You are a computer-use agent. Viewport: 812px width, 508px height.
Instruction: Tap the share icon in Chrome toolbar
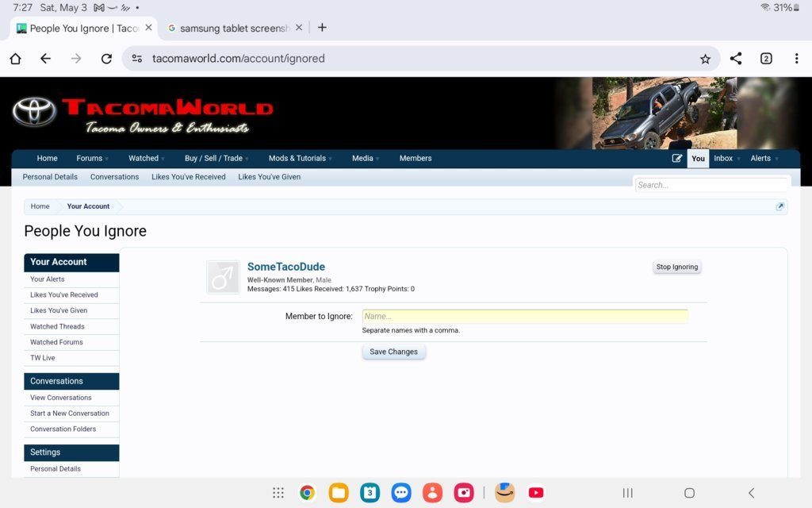pos(736,59)
